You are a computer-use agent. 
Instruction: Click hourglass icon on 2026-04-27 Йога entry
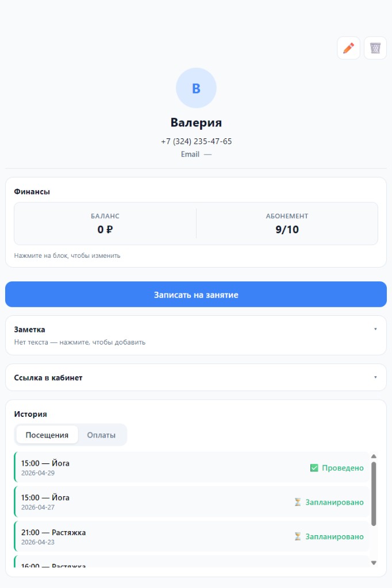point(298,502)
